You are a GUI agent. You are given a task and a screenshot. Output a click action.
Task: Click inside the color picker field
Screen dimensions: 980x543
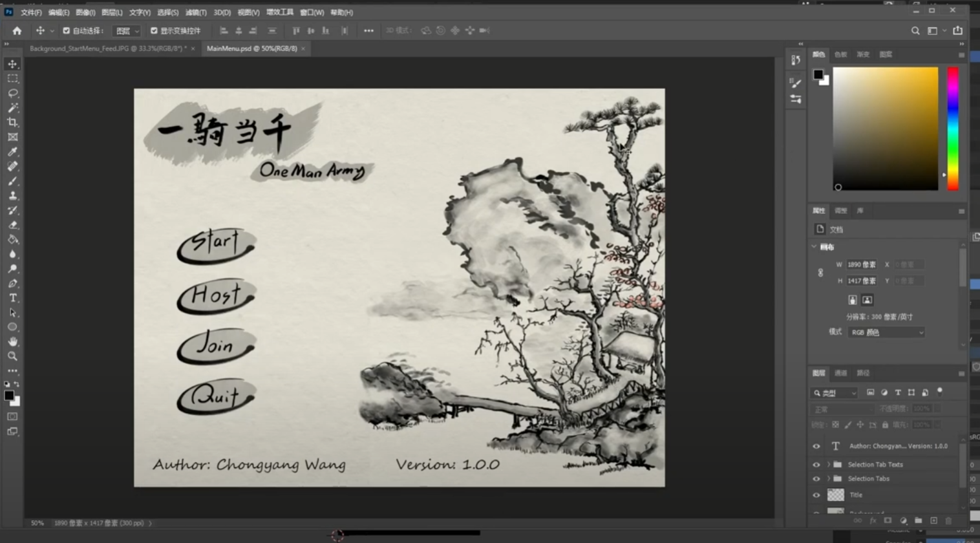pos(886,129)
